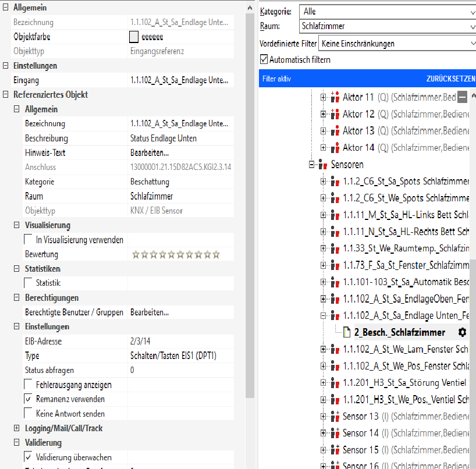Screen dimensions: 476x469
Task: Click ZURÜCKSETZEN to reset filter
Action: 450,79
